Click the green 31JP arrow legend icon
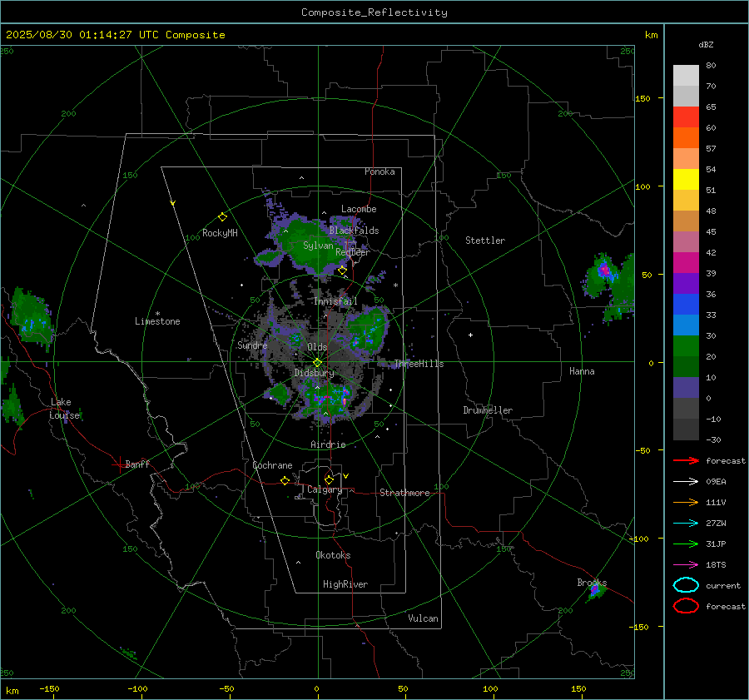This screenshot has width=749, height=700. pos(686,544)
